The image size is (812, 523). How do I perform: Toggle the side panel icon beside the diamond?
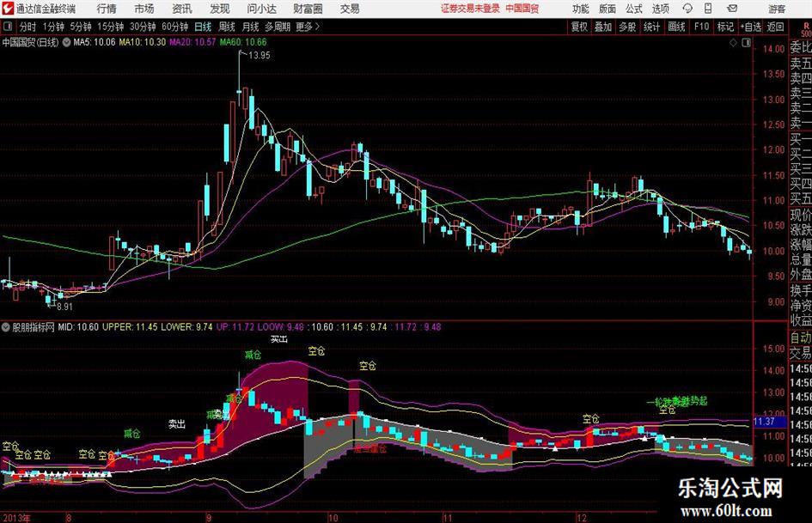pos(746,42)
